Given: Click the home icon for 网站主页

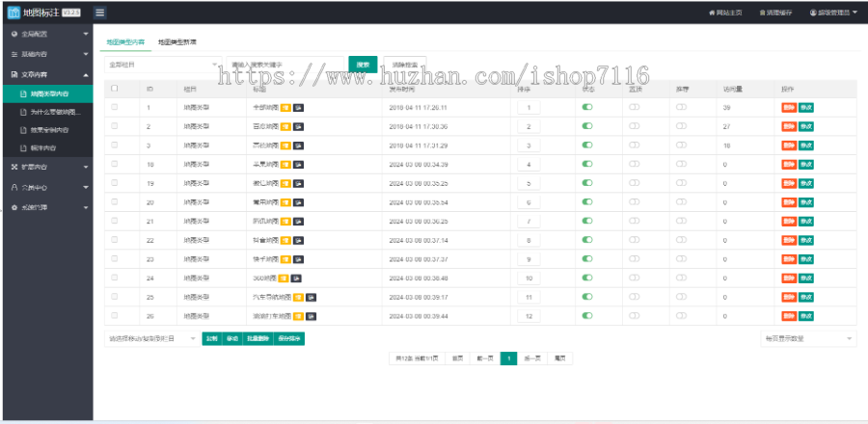Looking at the screenshot, I should click(712, 13).
